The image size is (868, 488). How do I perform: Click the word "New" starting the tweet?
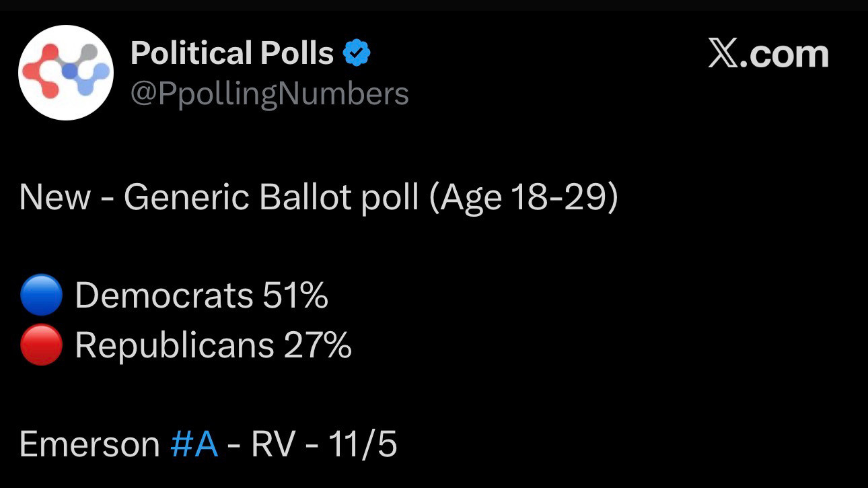(x=55, y=197)
